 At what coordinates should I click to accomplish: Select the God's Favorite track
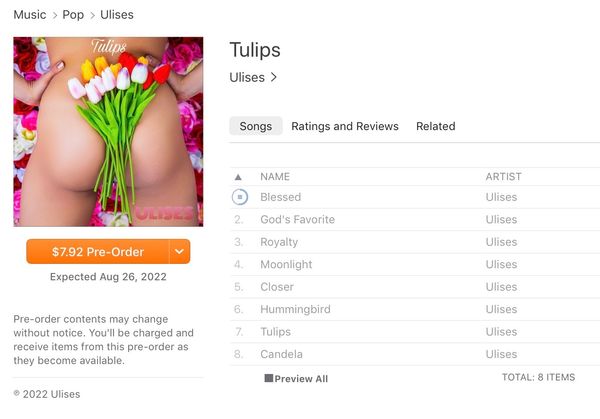tap(415, 220)
